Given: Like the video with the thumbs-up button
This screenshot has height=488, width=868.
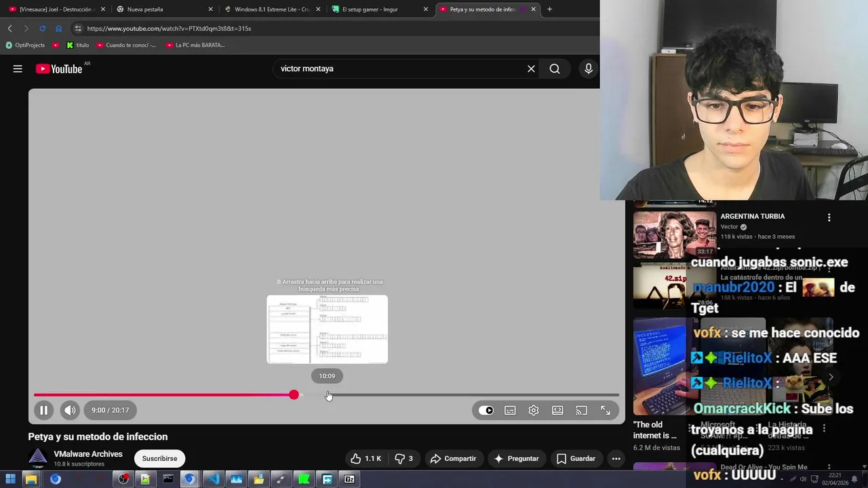Looking at the screenshot, I should [x=366, y=459].
